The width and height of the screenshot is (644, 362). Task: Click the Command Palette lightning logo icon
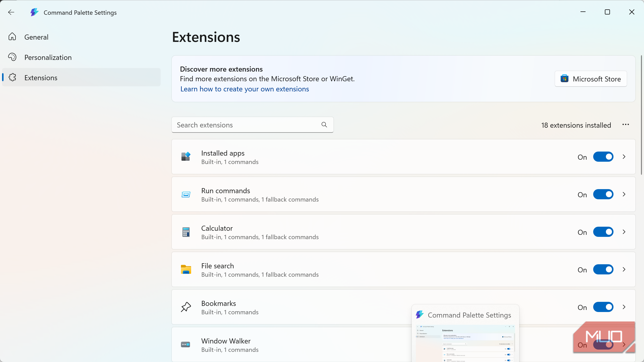(x=34, y=12)
